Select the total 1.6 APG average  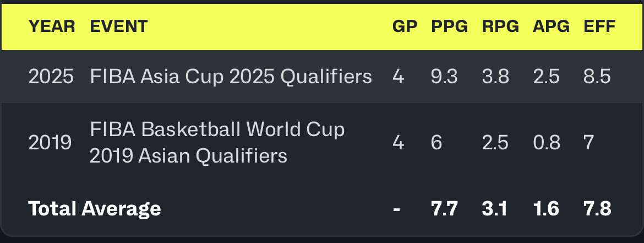click(x=545, y=209)
